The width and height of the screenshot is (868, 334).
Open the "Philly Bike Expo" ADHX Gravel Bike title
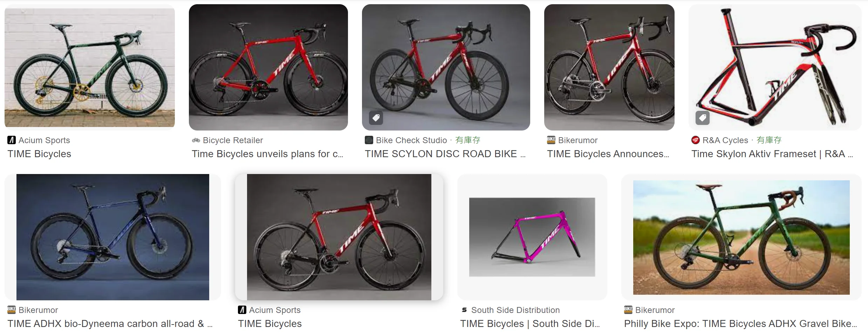[740, 324]
